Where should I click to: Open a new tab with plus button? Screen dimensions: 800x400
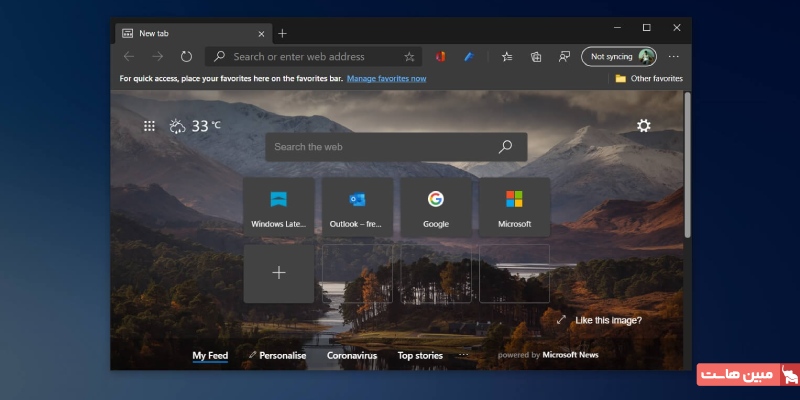pos(282,33)
